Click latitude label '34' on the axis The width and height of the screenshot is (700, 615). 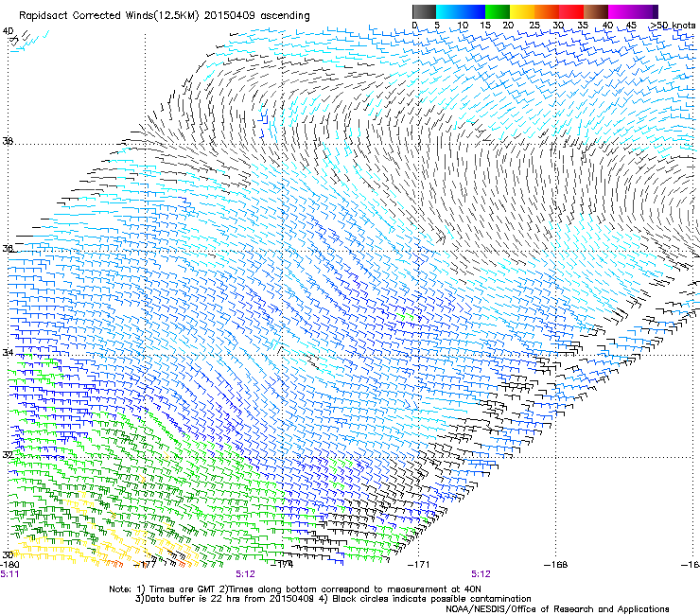pyautogui.click(x=8, y=353)
